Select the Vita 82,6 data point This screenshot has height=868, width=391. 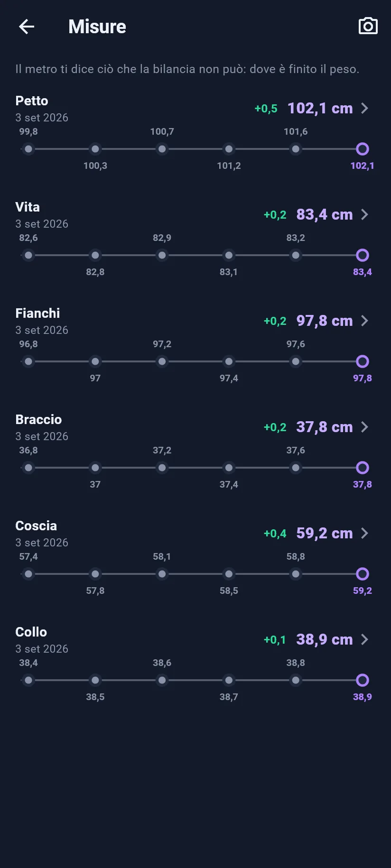pyautogui.click(x=28, y=255)
